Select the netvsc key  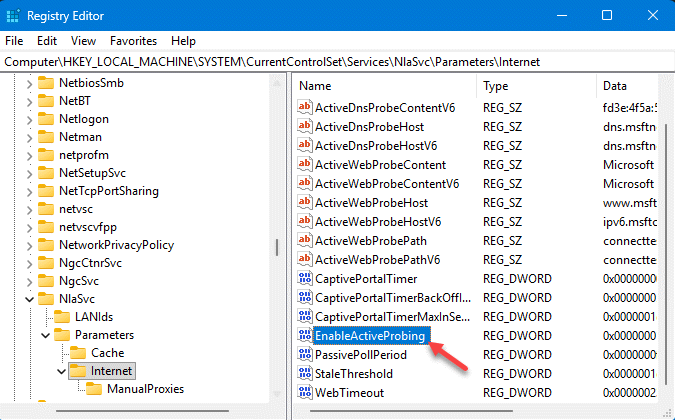(x=76, y=209)
